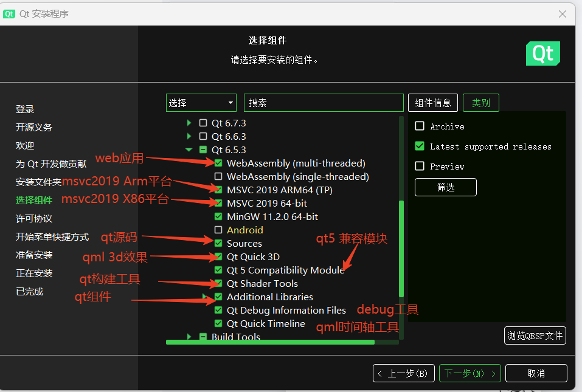Uncheck MSVC 2019 64-bit
The height and width of the screenshot is (392, 582).
tap(218, 203)
